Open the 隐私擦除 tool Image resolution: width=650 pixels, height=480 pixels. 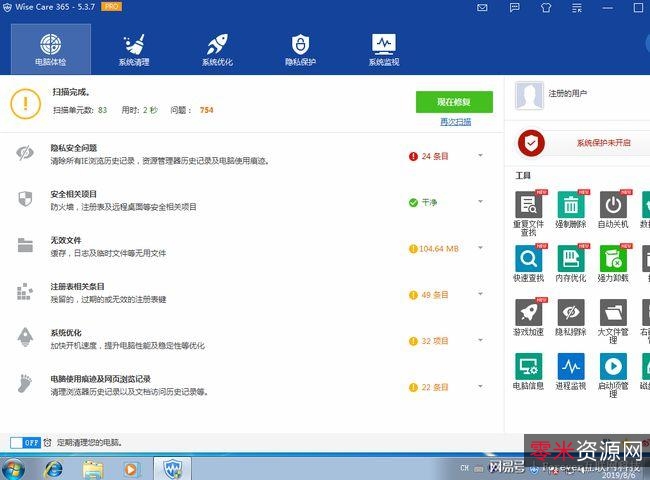571,317
